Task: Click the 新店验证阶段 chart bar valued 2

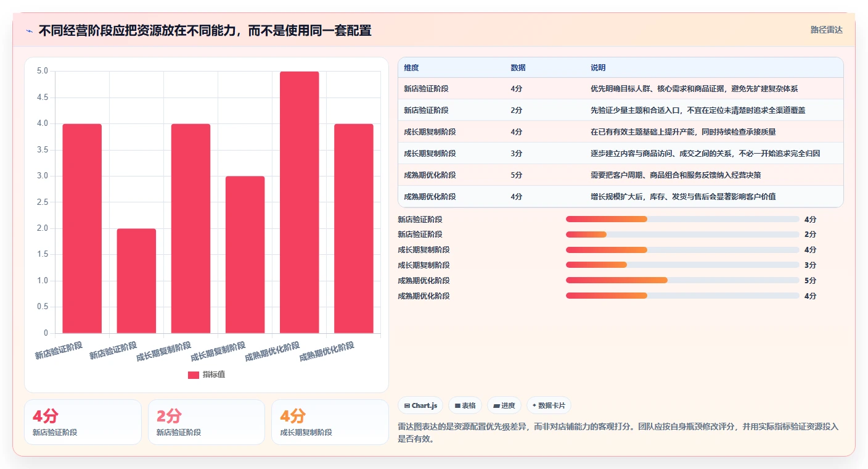Action: (x=136, y=281)
